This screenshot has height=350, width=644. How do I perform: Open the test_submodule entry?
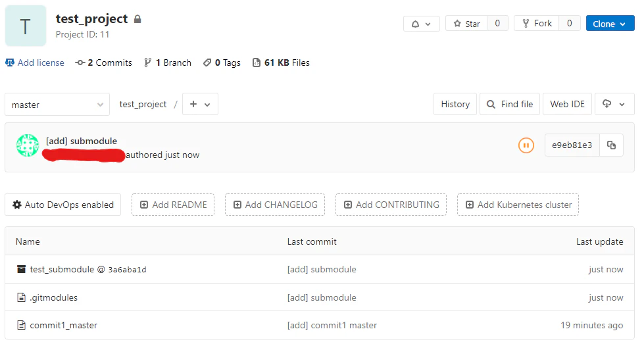point(62,270)
